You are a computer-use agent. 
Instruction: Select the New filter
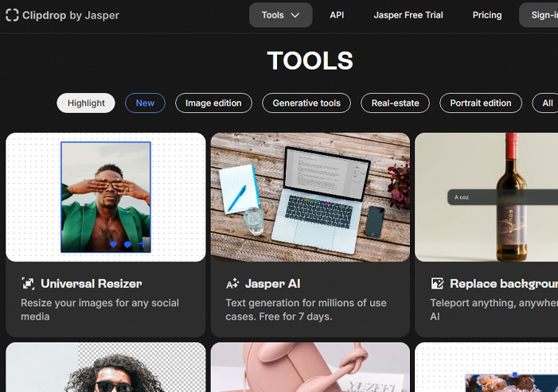[145, 103]
